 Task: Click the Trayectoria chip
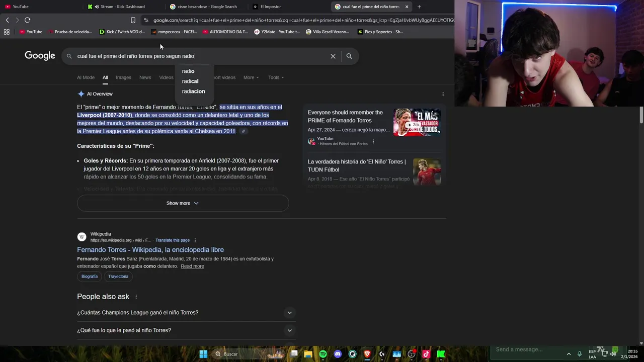tap(118, 277)
